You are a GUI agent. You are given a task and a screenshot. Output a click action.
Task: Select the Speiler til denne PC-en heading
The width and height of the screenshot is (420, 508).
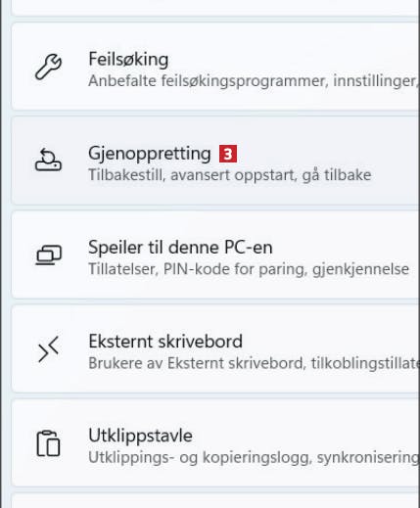tap(180, 248)
